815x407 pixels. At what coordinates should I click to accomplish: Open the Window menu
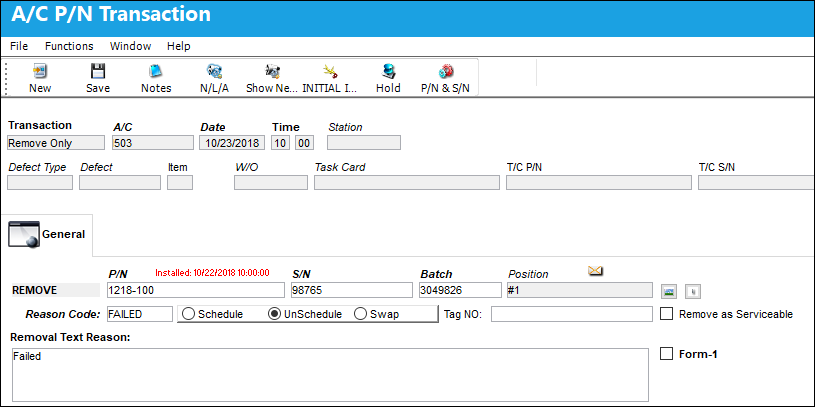[130, 46]
